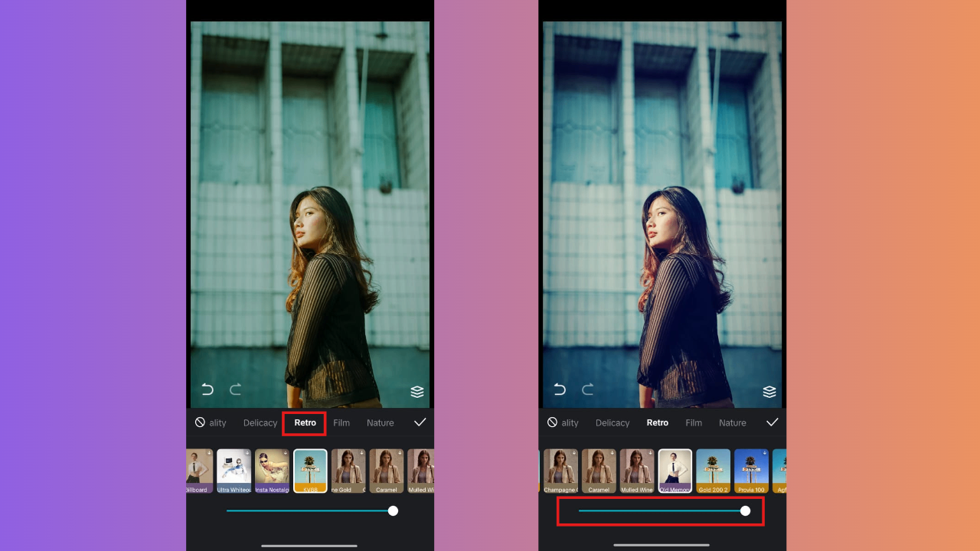This screenshot has height=551, width=980.
Task: Apply the Provia 100 filter on the right phone
Action: click(751, 471)
